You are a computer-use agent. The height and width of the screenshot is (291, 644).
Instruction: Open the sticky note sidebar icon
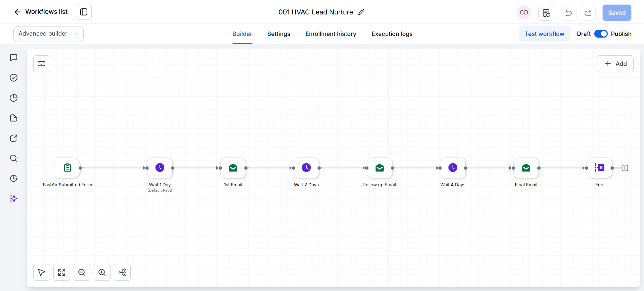[x=13, y=118]
